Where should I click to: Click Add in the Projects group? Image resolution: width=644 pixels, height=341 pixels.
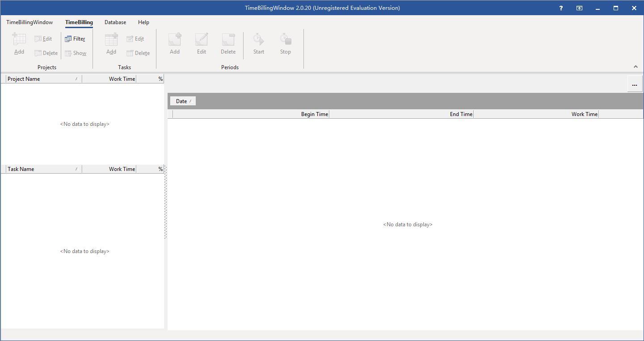19,44
